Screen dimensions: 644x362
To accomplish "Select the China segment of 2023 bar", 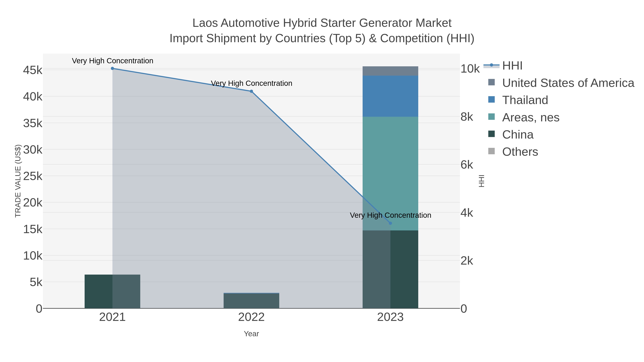I will (x=391, y=269).
